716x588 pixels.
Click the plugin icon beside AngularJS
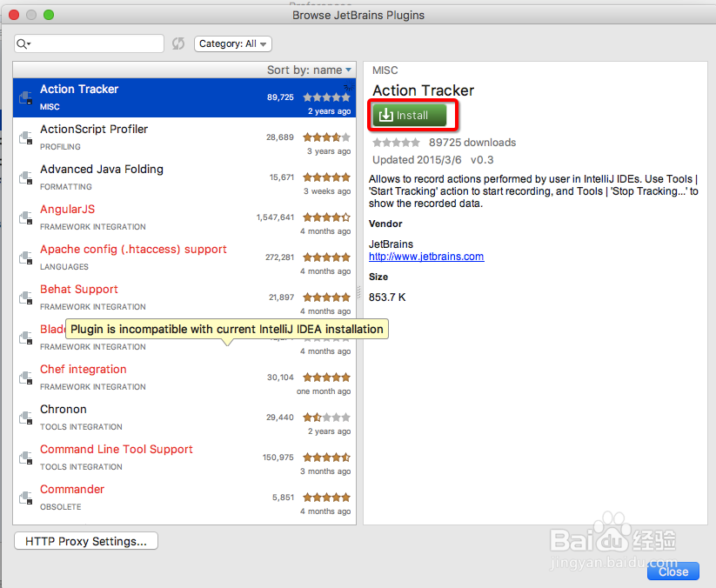tap(26, 217)
